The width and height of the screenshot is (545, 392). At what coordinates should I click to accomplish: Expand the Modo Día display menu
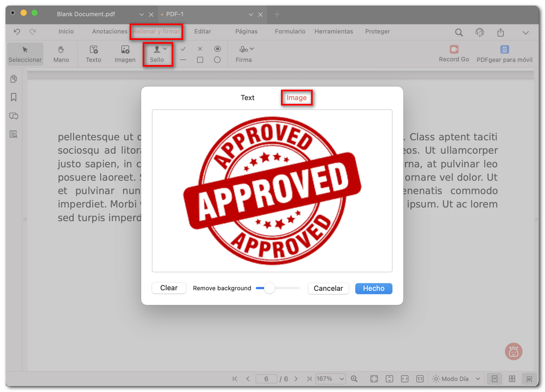coord(477,379)
